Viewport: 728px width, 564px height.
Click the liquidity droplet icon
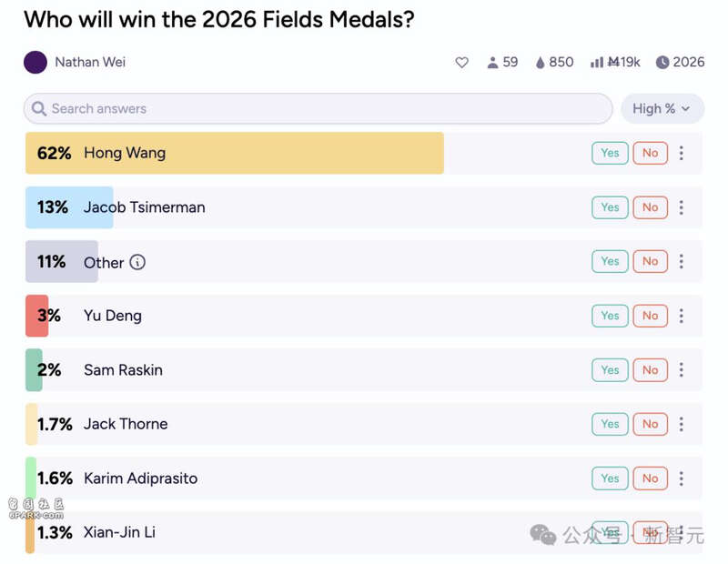coord(540,63)
